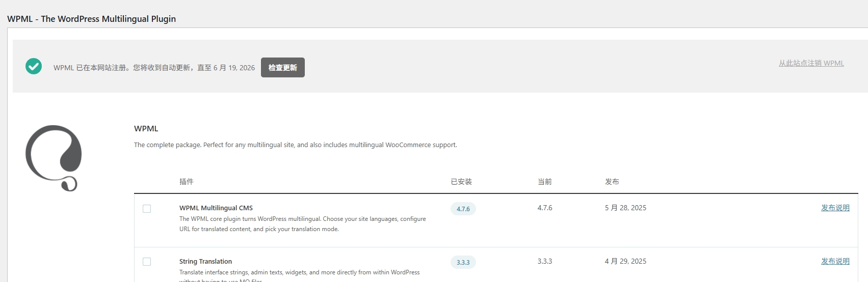The height and width of the screenshot is (282, 868).
Task: Click the 当前 column header
Action: point(545,182)
